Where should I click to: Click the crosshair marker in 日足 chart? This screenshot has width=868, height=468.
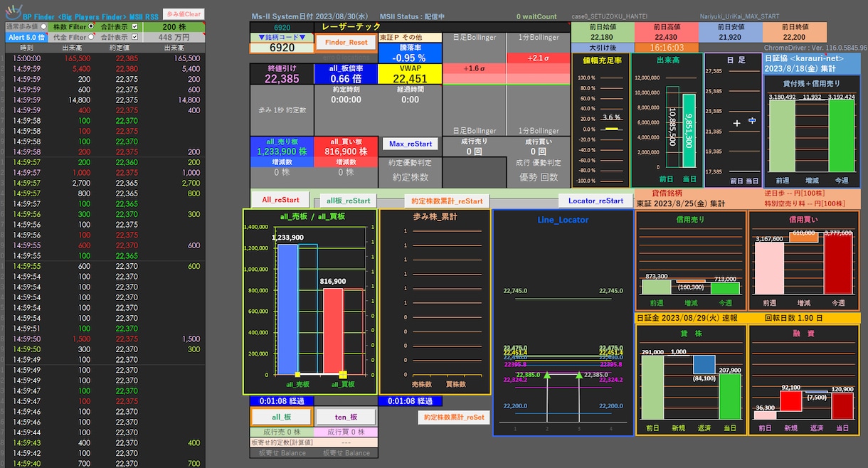pyautogui.click(x=736, y=123)
